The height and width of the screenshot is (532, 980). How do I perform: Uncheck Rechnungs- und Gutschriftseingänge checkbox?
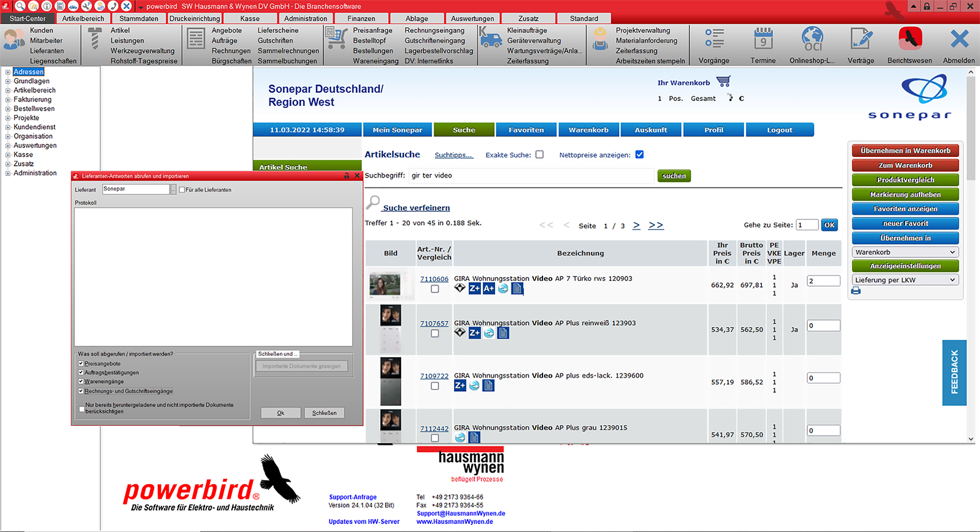tap(81, 391)
